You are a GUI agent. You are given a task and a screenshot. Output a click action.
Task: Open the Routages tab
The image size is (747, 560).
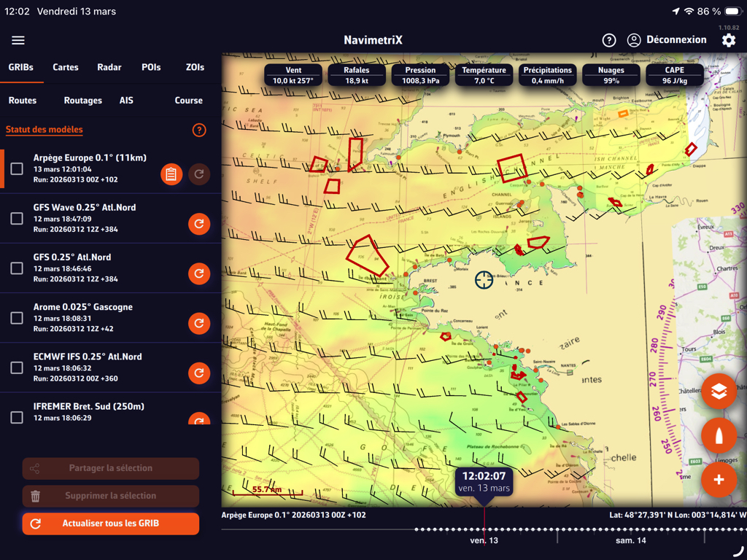click(83, 101)
